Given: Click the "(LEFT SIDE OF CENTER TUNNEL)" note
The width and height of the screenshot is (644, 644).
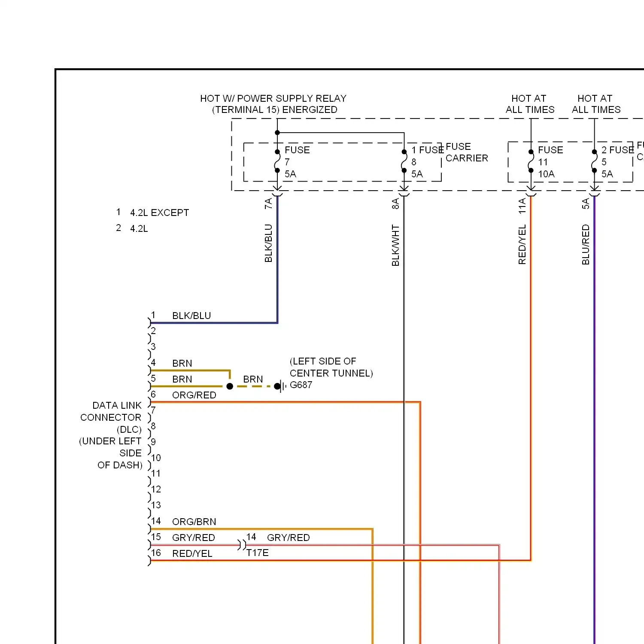Looking at the screenshot, I should click(331, 367).
